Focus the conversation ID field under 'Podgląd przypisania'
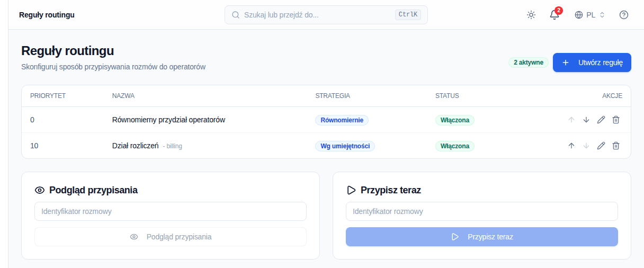 (x=171, y=211)
